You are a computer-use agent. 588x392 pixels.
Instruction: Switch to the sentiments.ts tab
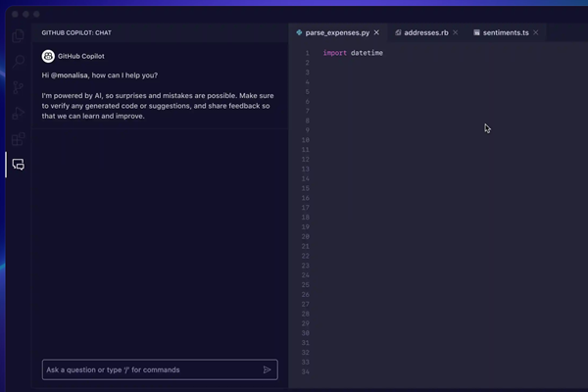coord(506,32)
